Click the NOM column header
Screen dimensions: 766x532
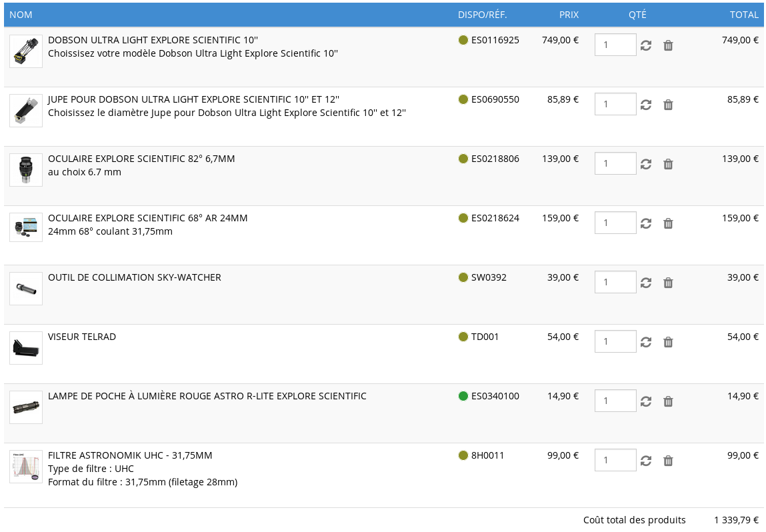pyautogui.click(x=21, y=15)
